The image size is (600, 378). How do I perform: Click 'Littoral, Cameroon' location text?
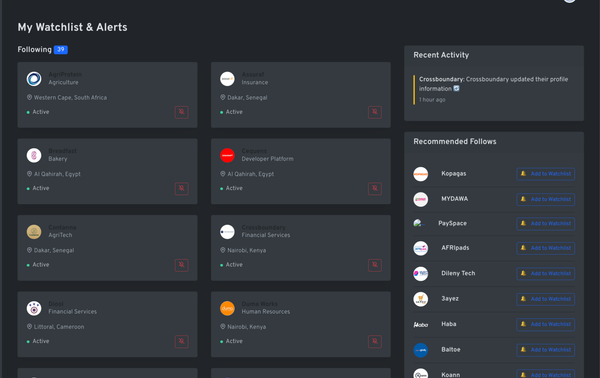pyautogui.click(x=59, y=327)
